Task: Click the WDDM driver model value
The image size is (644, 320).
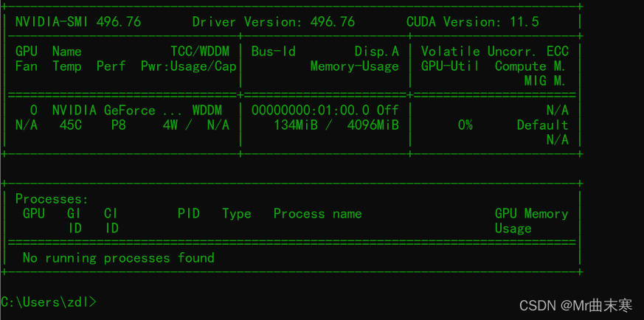Action: click(x=207, y=111)
